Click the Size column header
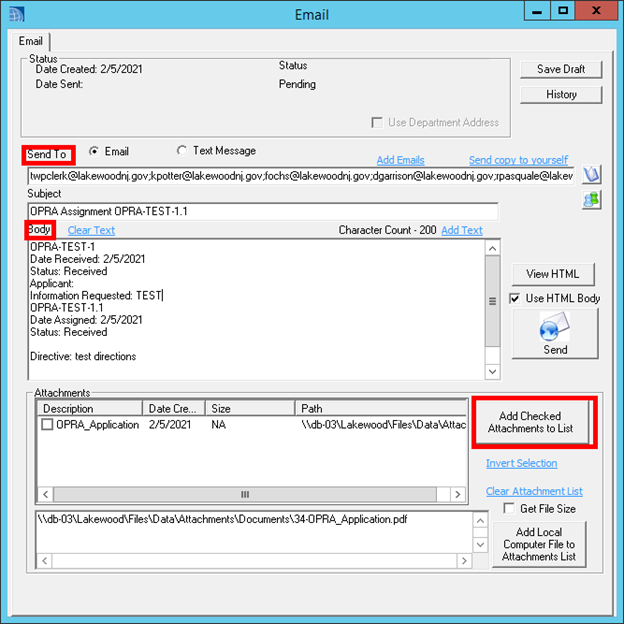 tap(250, 408)
